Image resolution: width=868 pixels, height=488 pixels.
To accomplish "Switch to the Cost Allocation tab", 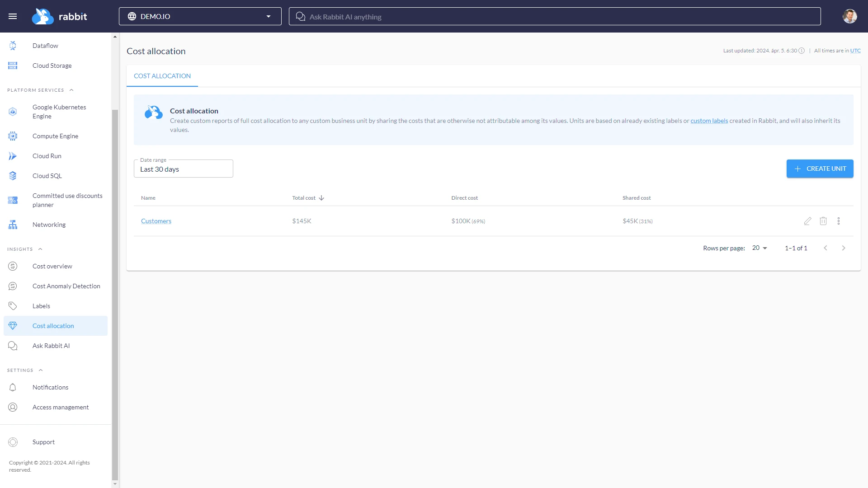I will (162, 76).
